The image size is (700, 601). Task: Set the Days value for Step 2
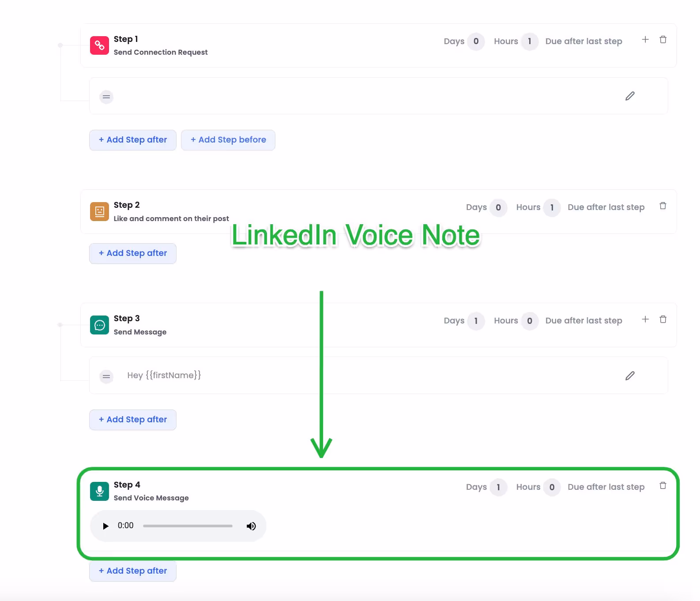(498, 207)
